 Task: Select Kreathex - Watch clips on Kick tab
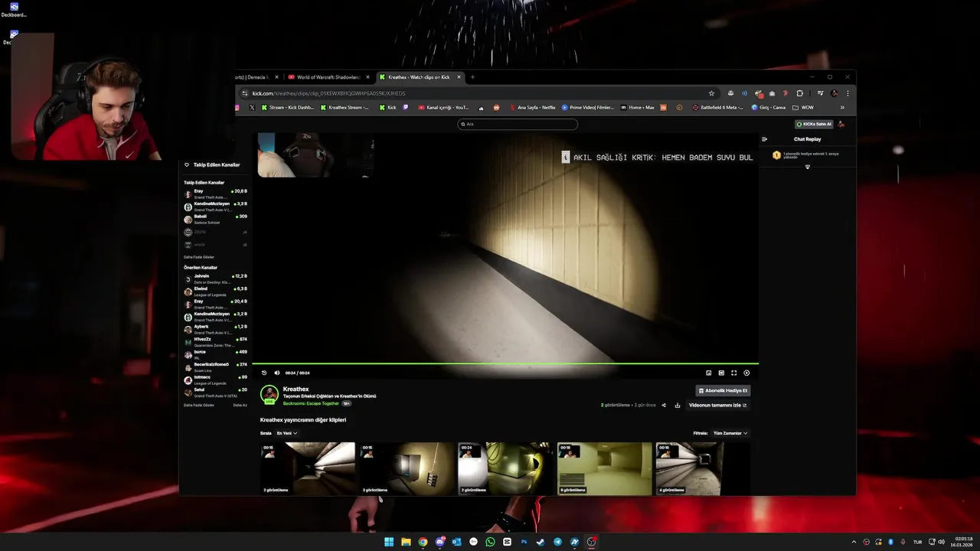click(x=420, y=77)
